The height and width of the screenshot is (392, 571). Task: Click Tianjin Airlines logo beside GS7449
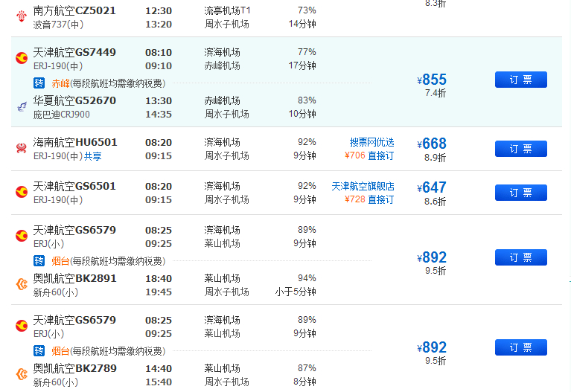22,58
